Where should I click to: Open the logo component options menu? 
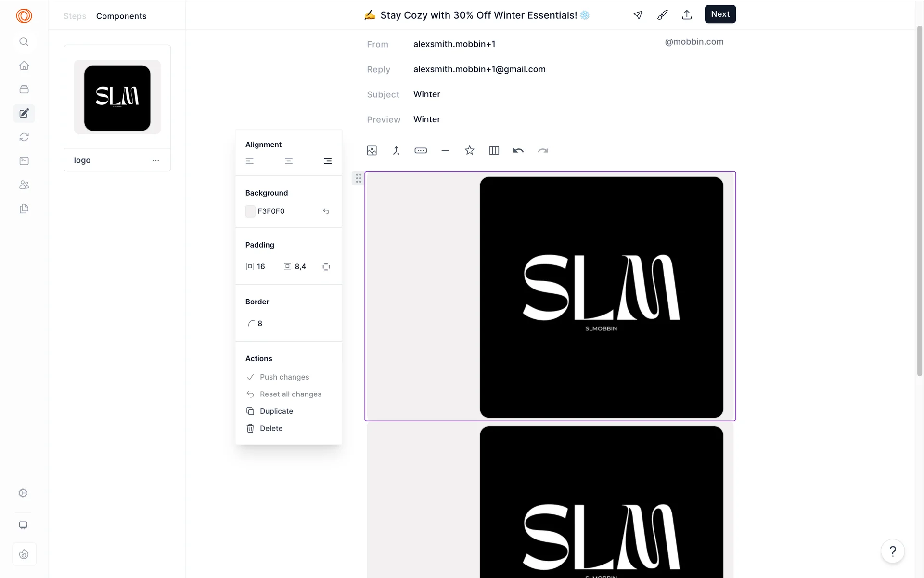click(155, 160)
